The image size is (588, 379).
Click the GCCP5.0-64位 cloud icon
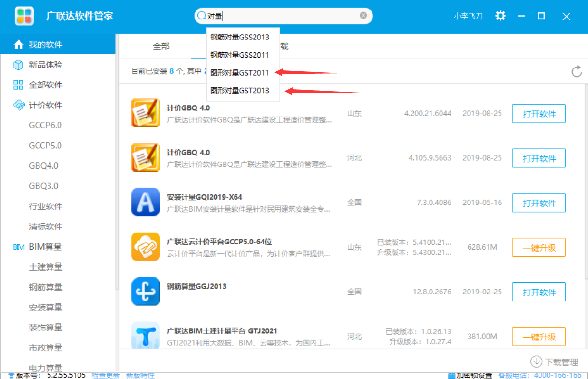point(146,247)
